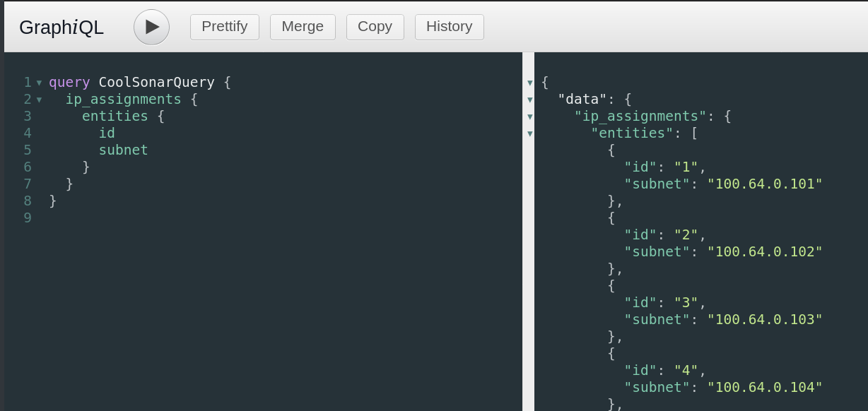Copy the query with the Copy button
868x411 pixels.
tap(375, 27)
